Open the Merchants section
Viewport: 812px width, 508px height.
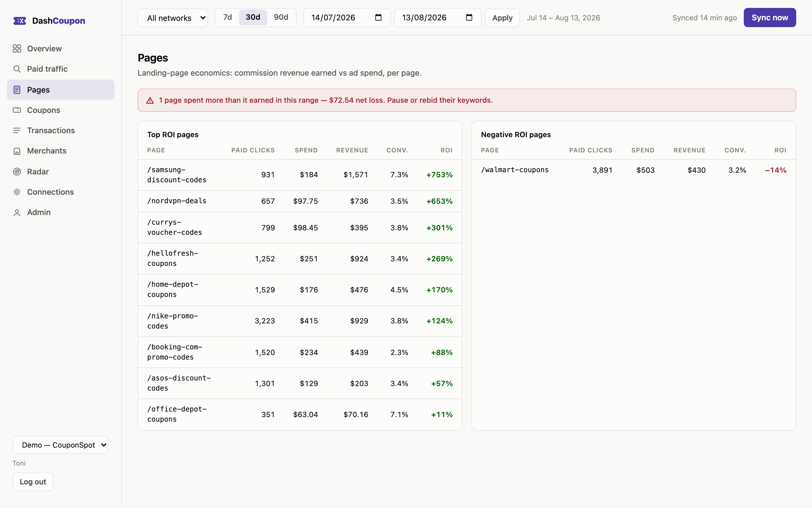(61, 151)
